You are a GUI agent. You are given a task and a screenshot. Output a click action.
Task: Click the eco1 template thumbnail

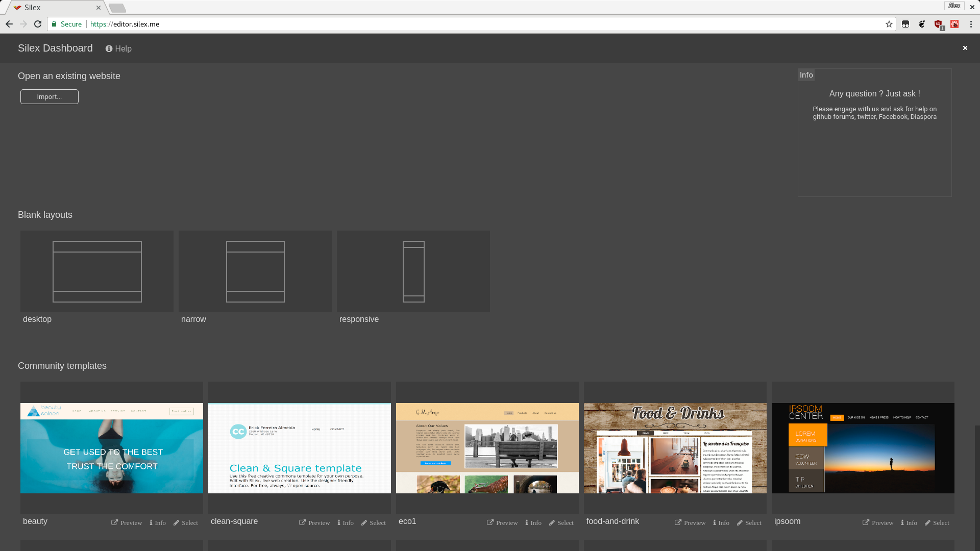click(x=487, y=448)
